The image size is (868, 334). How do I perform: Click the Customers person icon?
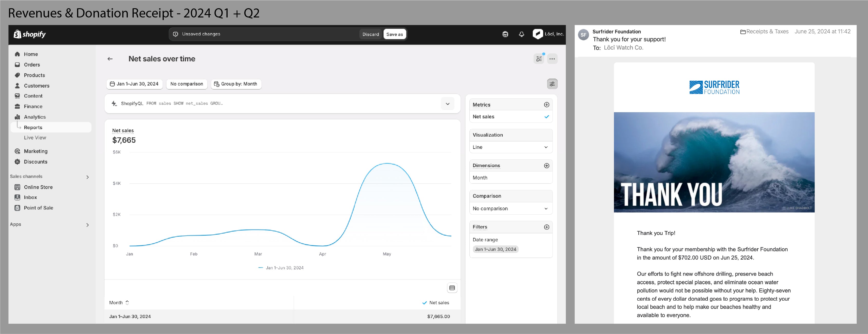17,85
